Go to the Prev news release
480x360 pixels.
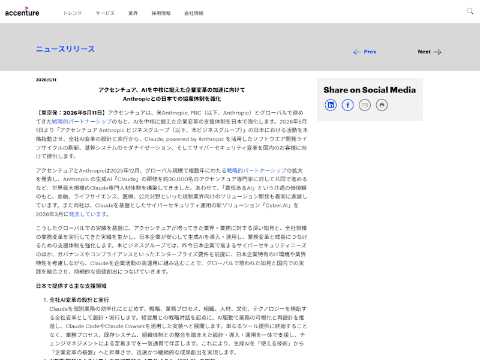pyautogui.click(x=365, y=52)
